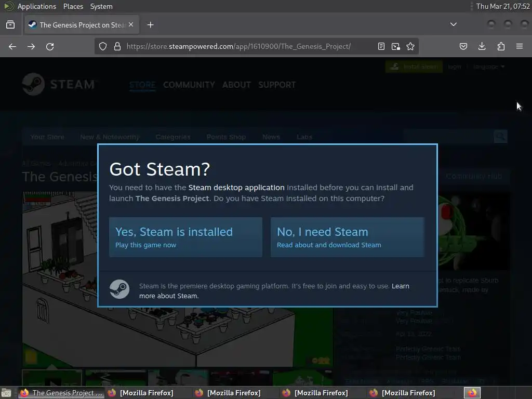Click 'News' store nav item
The image size is (532, 399).
click(x=271, y=137)
